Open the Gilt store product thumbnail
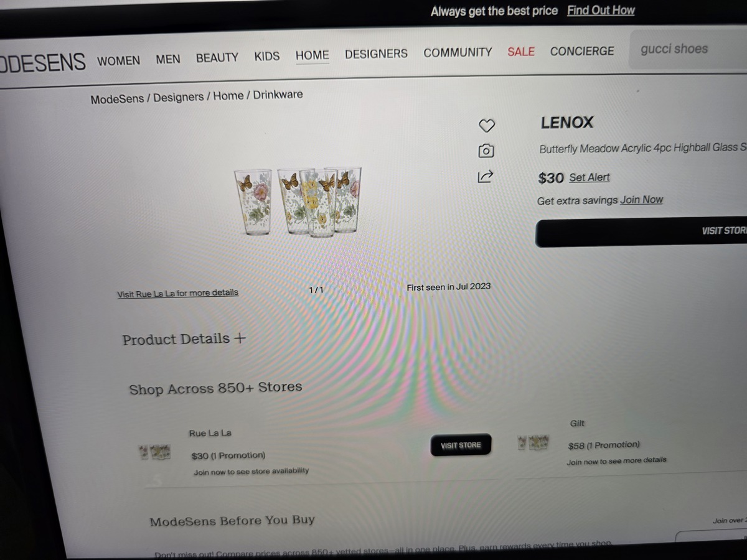The image size is (747, 560). point(533,442)
